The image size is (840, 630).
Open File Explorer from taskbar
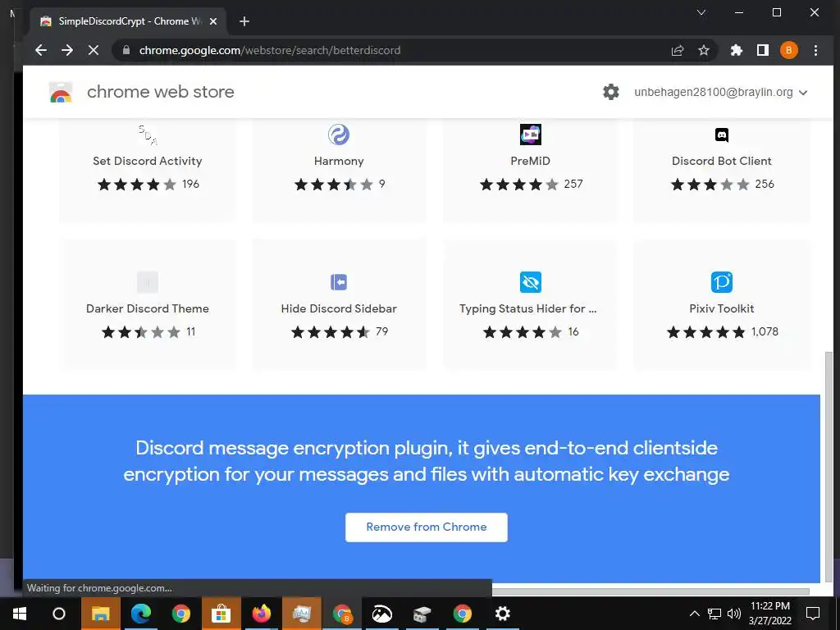coord(100,614)
